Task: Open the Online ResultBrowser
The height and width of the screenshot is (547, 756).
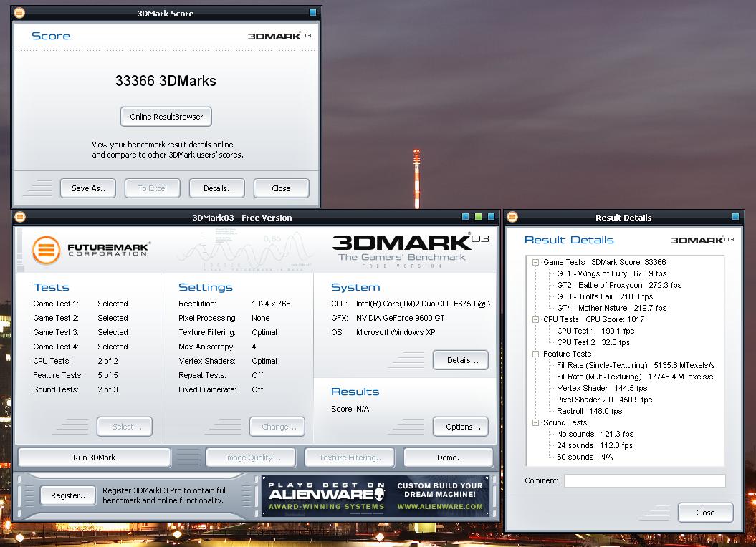Action: (x=166, y=117)
